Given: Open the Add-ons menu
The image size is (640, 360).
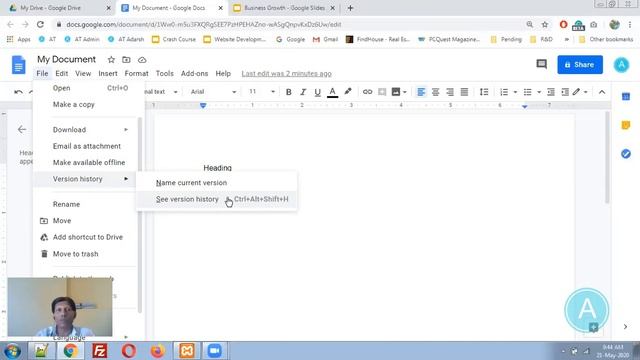Looking at the screenshot, I should [194, 73].
